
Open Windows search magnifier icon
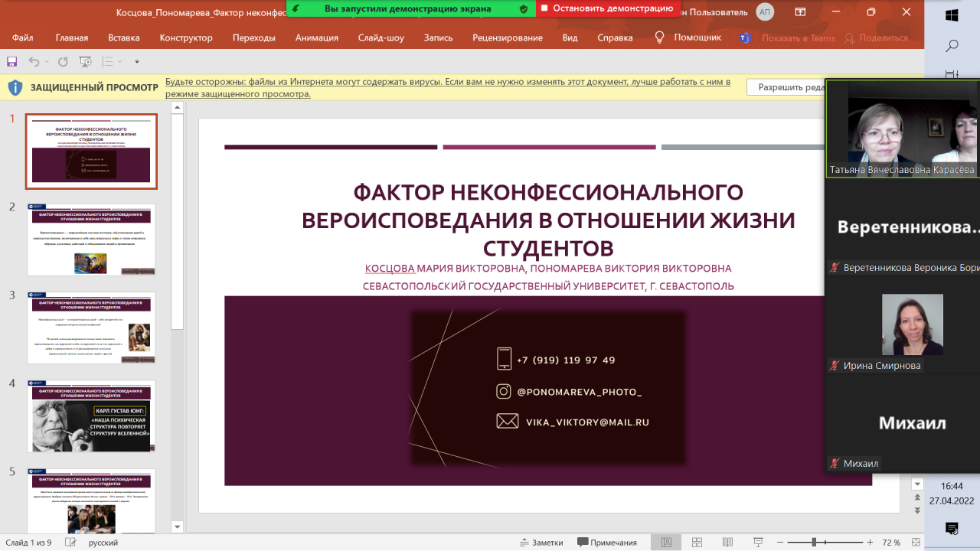[x=952, y=46]
